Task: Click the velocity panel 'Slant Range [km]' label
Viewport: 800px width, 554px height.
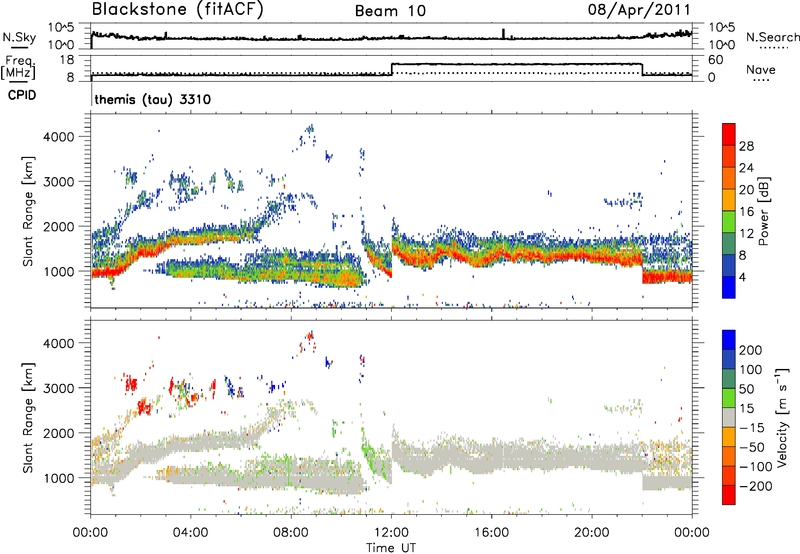Action: coord(28,417)
